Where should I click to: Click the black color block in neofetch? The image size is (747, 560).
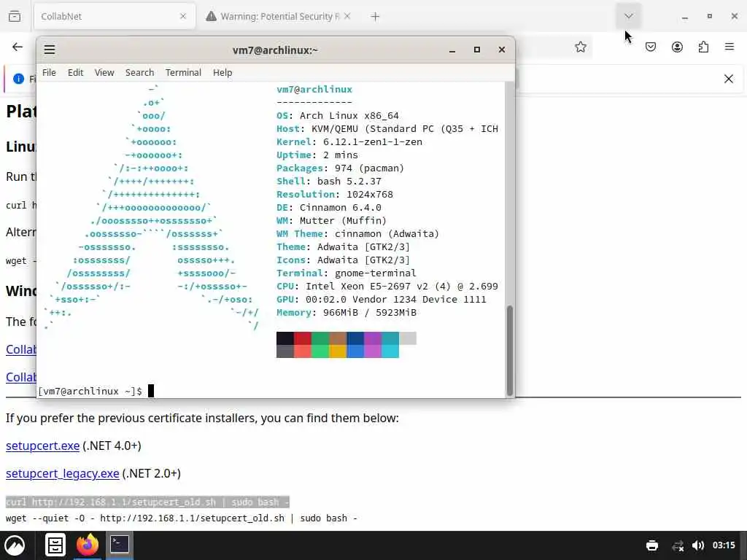285,338
